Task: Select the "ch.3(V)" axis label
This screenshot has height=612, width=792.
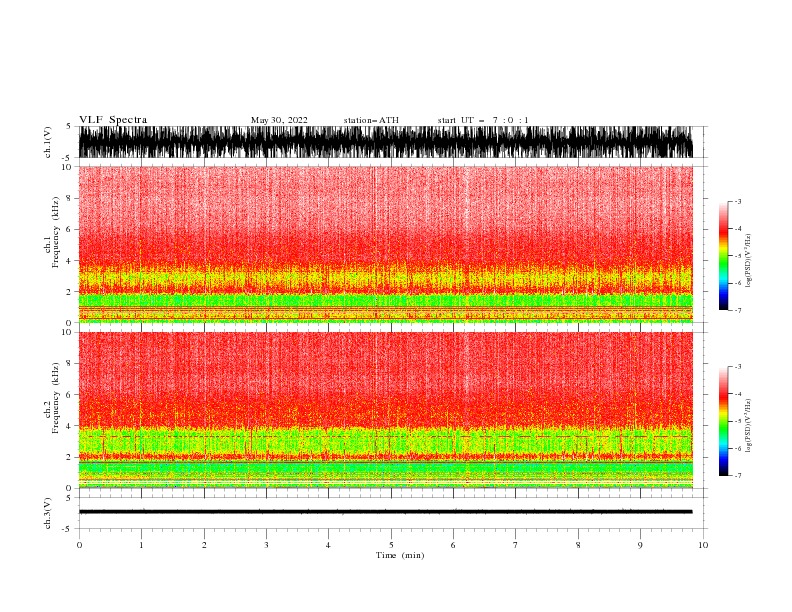Action: (x=48, y=513)
